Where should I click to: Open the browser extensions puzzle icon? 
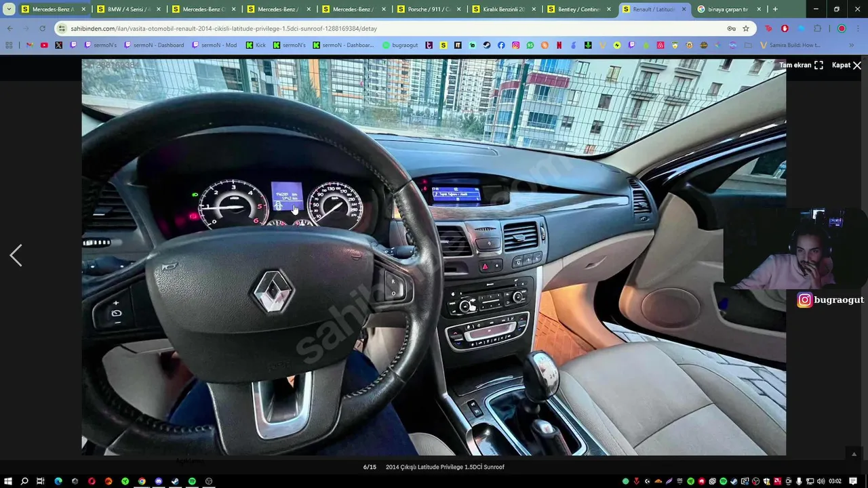(817, 28)
